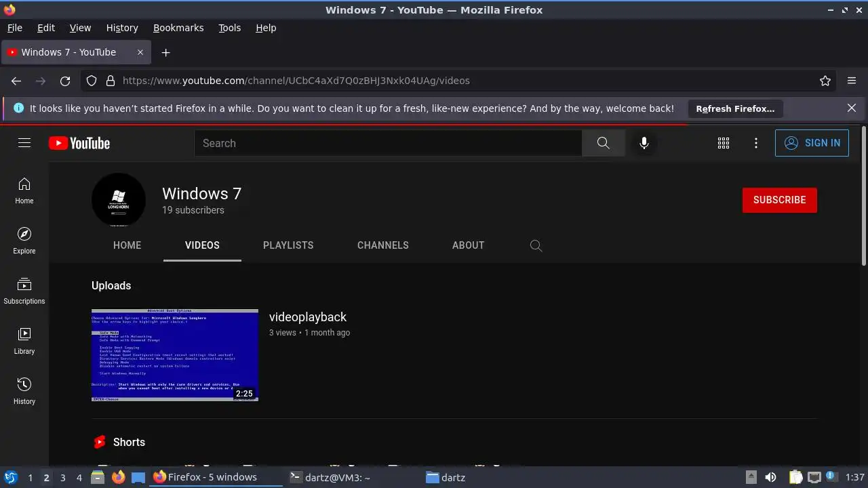Click the volume speaker tray icon
The width and height of the screenshot is (868, 488).
pyautogui.click(x=770, y=478)
